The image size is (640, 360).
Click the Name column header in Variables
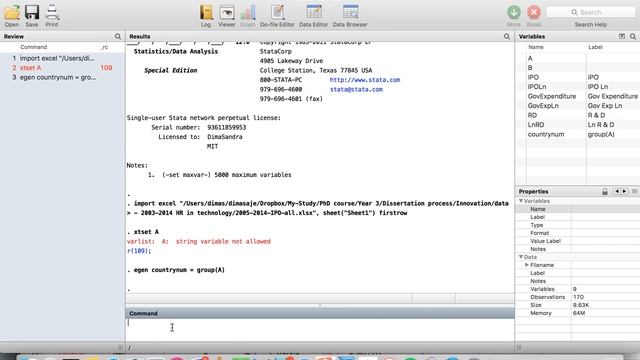536,47
